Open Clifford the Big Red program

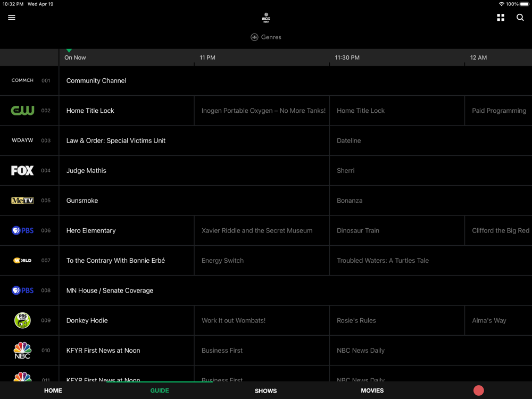(x=498, y=231)
